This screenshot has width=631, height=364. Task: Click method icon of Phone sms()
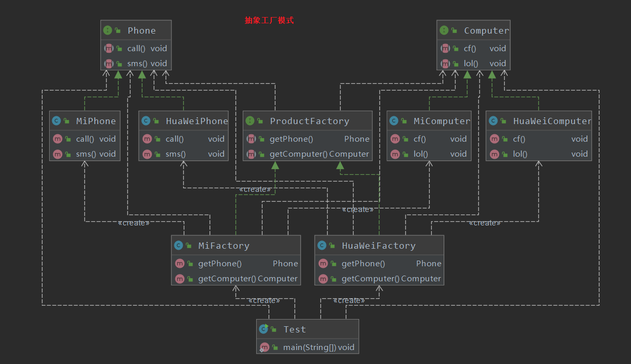[x=109, y=64]
